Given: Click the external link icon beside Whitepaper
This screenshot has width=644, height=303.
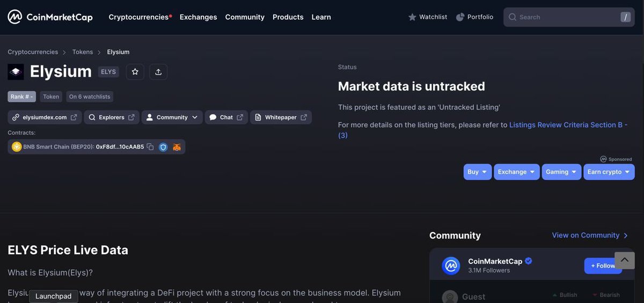Looking at the screenshot, I should click(304, 117).
